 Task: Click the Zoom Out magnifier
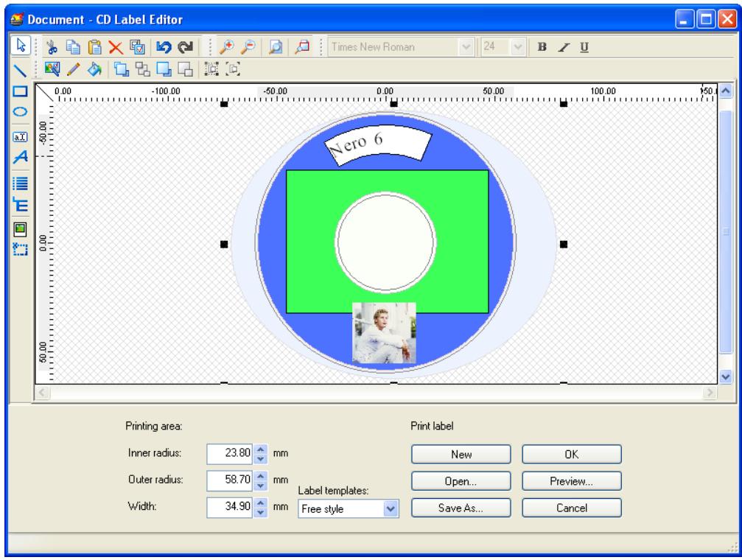(248, 47)
